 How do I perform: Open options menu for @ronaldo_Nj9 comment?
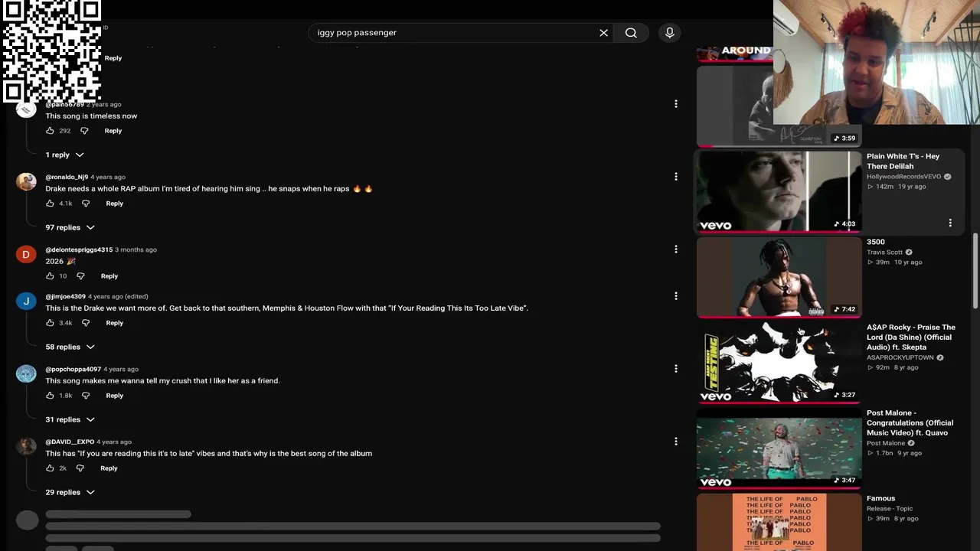(x=675, y=177)
